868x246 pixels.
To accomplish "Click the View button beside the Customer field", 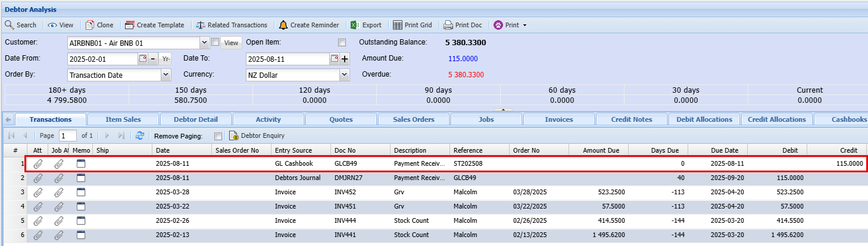I will click(x=231, y=43).
